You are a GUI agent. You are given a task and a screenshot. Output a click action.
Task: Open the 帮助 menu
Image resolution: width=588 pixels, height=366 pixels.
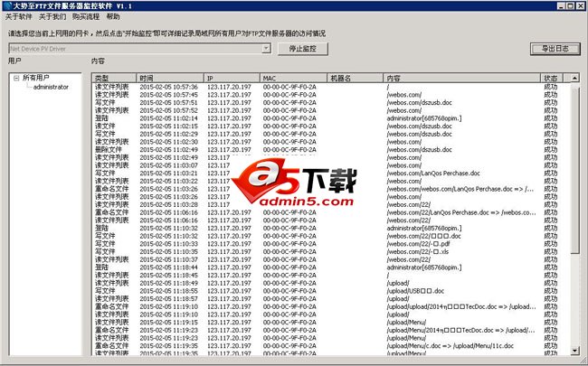point(113,16)
